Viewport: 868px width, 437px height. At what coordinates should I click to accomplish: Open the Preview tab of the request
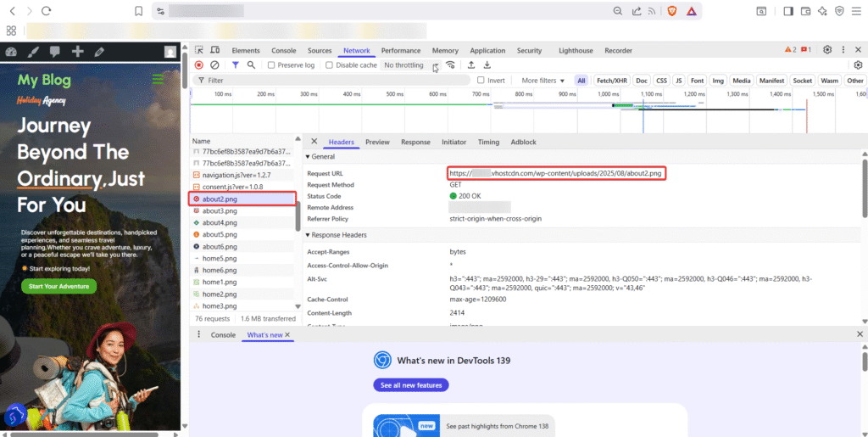(377, 143)
